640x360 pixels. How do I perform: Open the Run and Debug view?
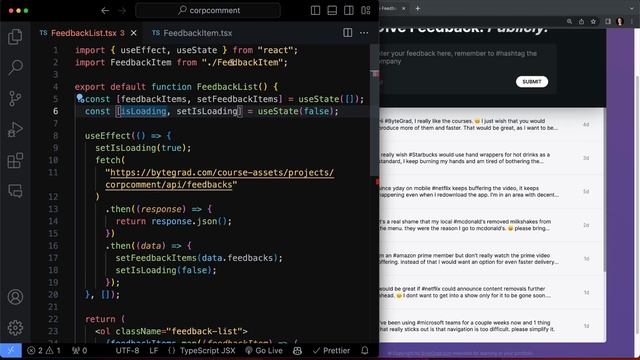coord(15,129)
